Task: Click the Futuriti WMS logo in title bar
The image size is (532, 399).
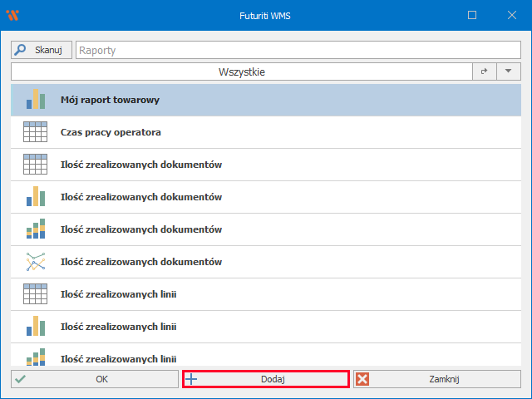Action: point(12,15)
